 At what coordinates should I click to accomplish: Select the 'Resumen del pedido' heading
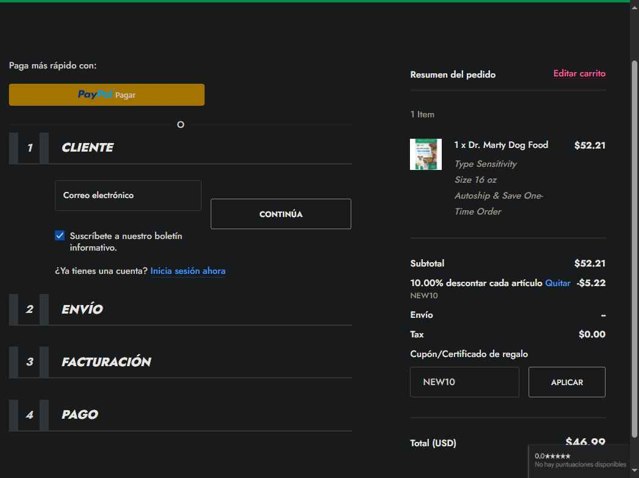pos(453,75)
